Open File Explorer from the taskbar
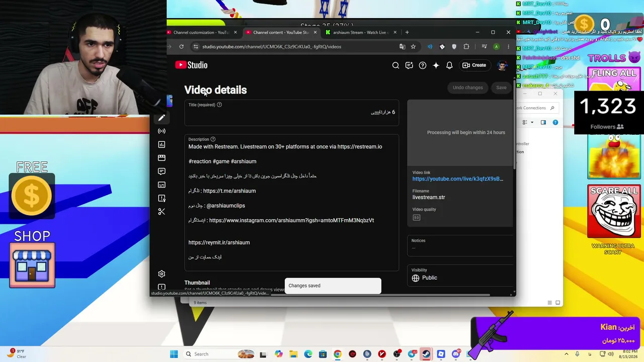This screenshot has height=362, width=644. pyautogui.click(x=293, y=354)
